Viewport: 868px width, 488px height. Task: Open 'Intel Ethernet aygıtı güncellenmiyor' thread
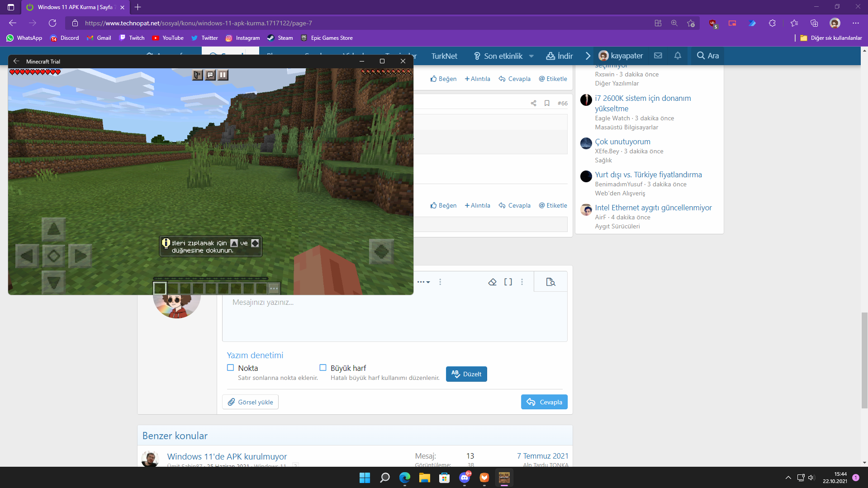(653, 208)
